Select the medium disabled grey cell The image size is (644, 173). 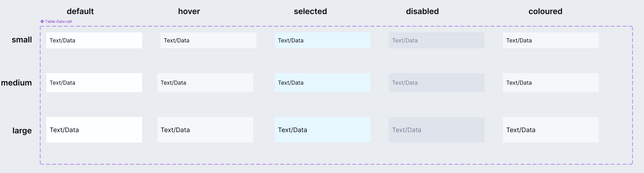437,83
